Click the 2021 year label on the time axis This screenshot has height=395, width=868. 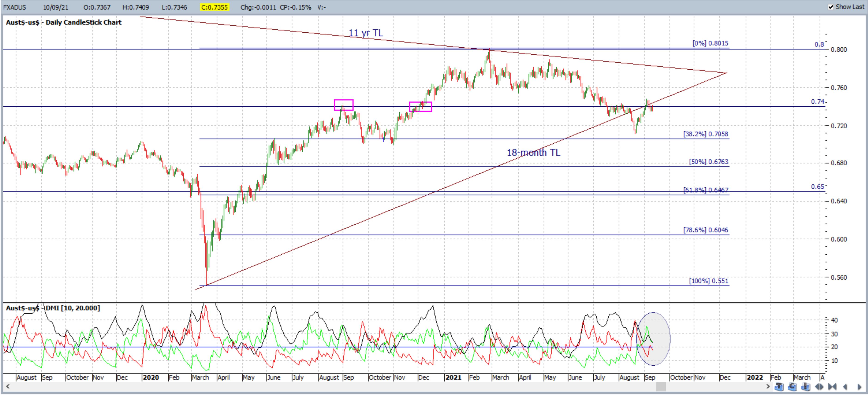[453, 377]
